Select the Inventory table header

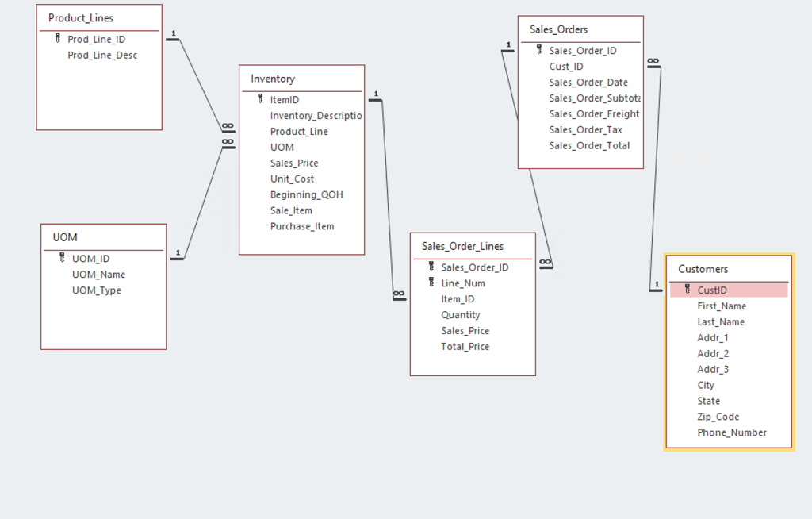(273, 79)
